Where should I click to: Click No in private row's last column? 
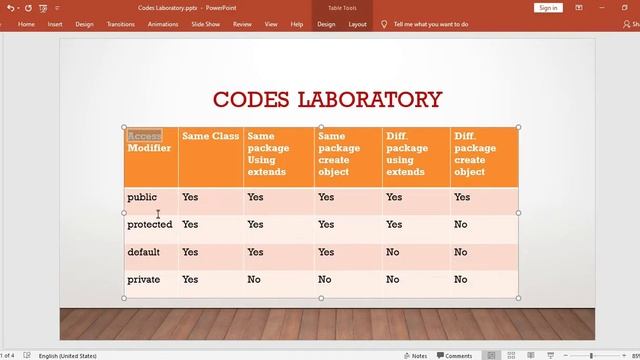[x=461, y=280]
